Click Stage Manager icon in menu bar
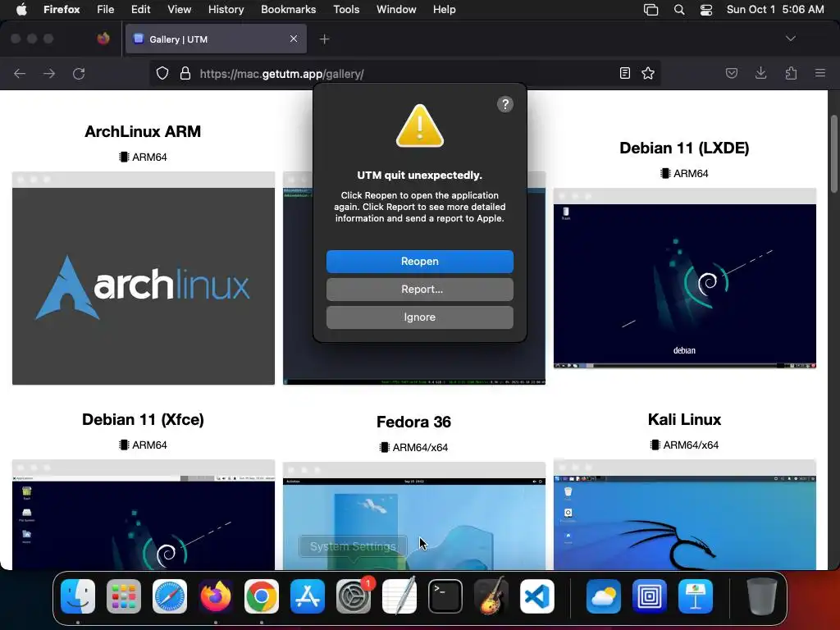The width and height of the screenshot is (840, 630). [x=651, y=10]
